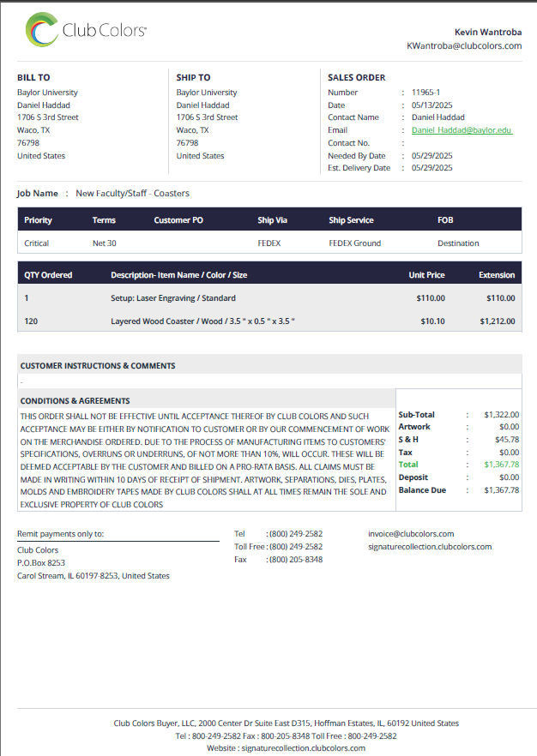537x756 pixels.
Task: Click the green Total amount $1,367.78
Action: (x=501, y=465)
